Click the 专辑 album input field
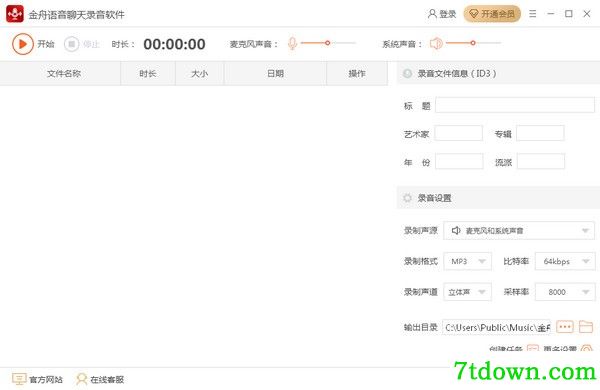 (540, 133)
